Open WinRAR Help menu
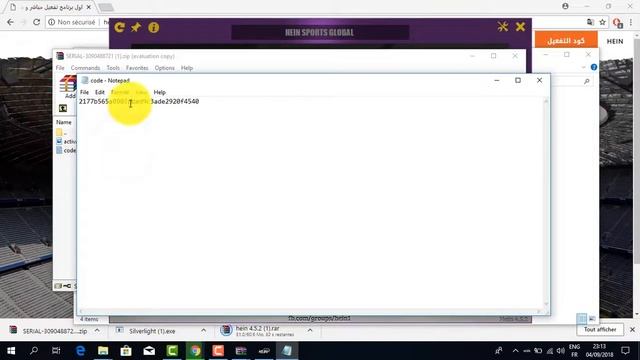The width and height of the screenshot is (640, 360). click(187, 68)
